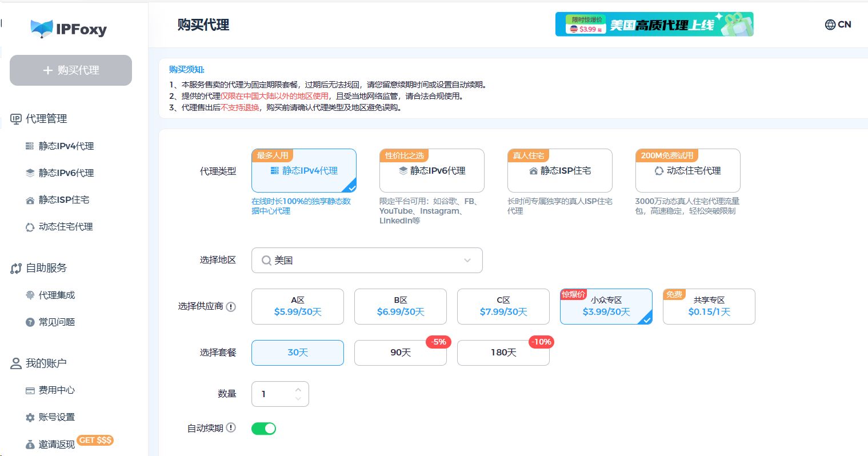This screenshot has width=868, height=456.
Task: Click the -5% discount badge
Action: point(439,342)
